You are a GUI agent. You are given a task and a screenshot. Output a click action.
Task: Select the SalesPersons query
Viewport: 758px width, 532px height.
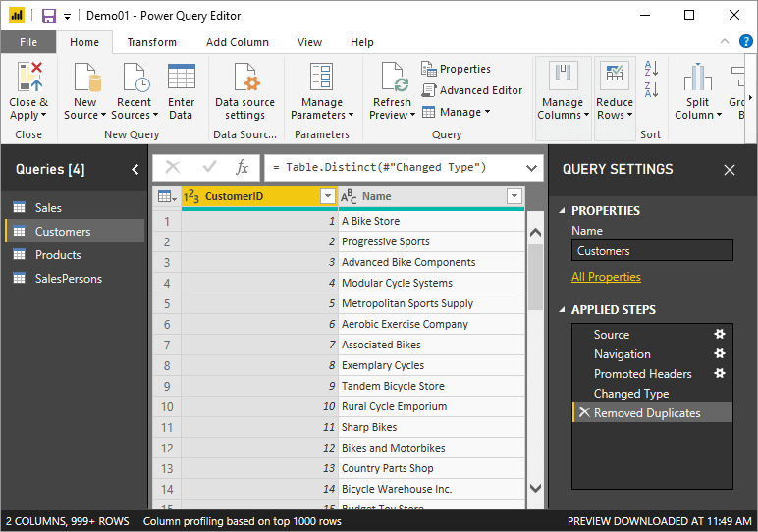pyautogui.click(x=75, y=279)
